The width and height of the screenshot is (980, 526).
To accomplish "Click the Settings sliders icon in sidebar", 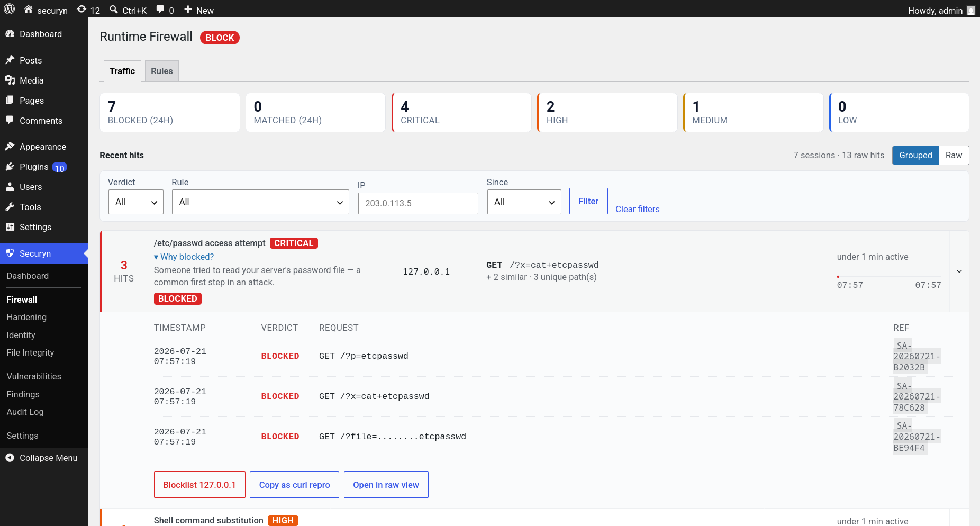I will 10,227.
